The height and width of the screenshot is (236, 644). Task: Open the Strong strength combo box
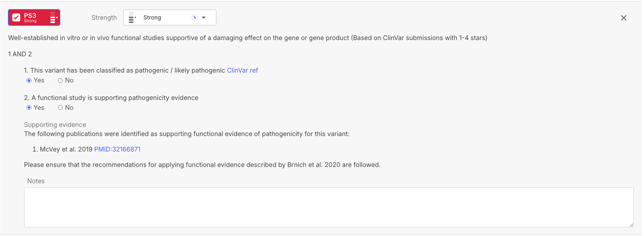170,17
